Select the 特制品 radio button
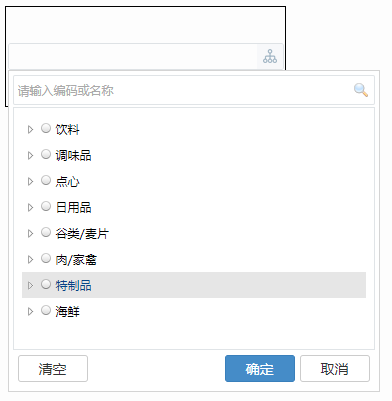The height and width of the screenshot is (401, 392). point(46,284)
